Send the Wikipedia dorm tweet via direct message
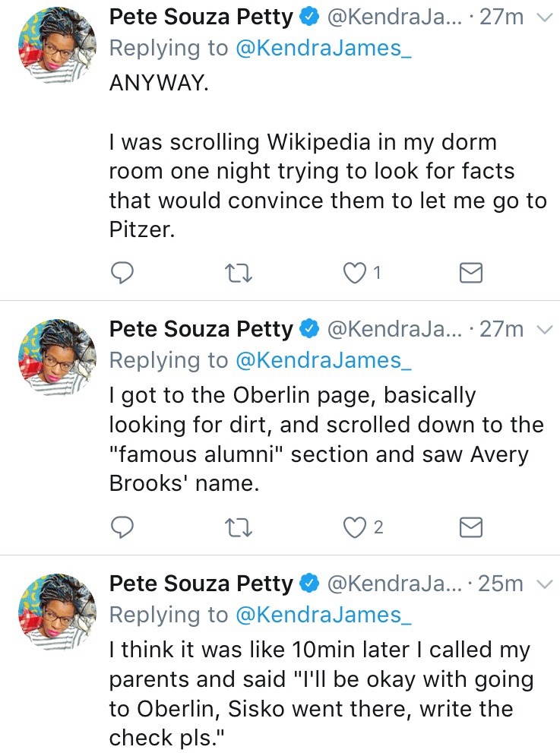560x753 pixels. [472, 273]
